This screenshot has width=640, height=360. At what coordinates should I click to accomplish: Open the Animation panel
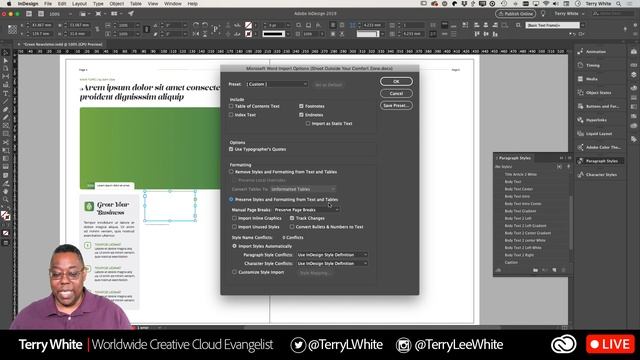coord(599,52)
